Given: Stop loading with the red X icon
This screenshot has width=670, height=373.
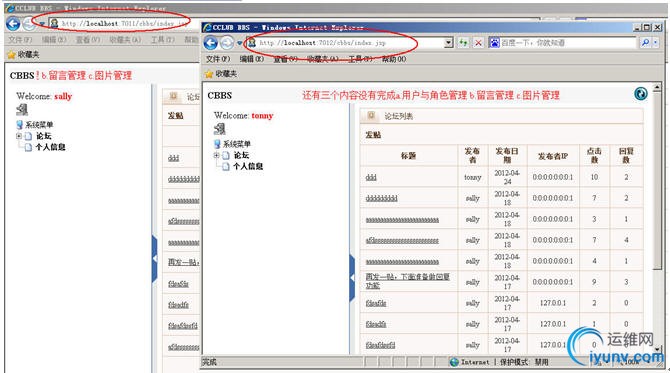Looking at the screenshot, I should coord(478,43).
